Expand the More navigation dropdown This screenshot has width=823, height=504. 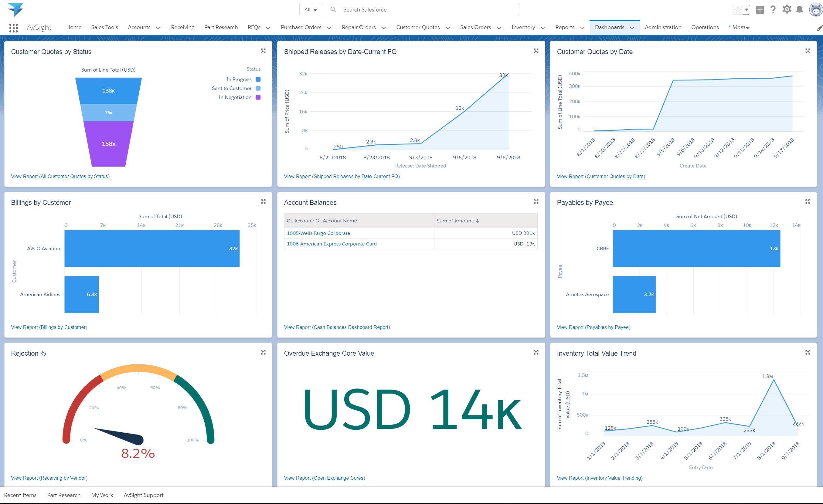pos(739,27)
